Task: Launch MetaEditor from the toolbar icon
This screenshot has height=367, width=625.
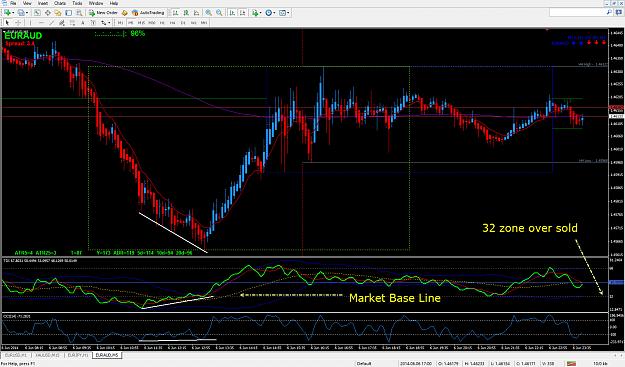Action: click(124, 13)
